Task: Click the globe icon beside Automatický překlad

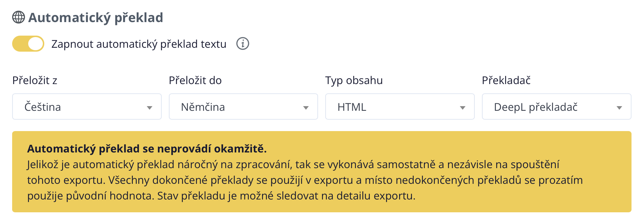Action: point(19,17)
